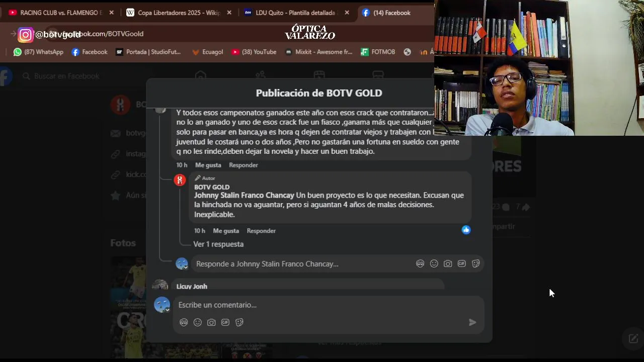644x362 pixels.
Task: Add a GIF in the Johnny Stalin reply box
Action: click(x=462, y=263)
